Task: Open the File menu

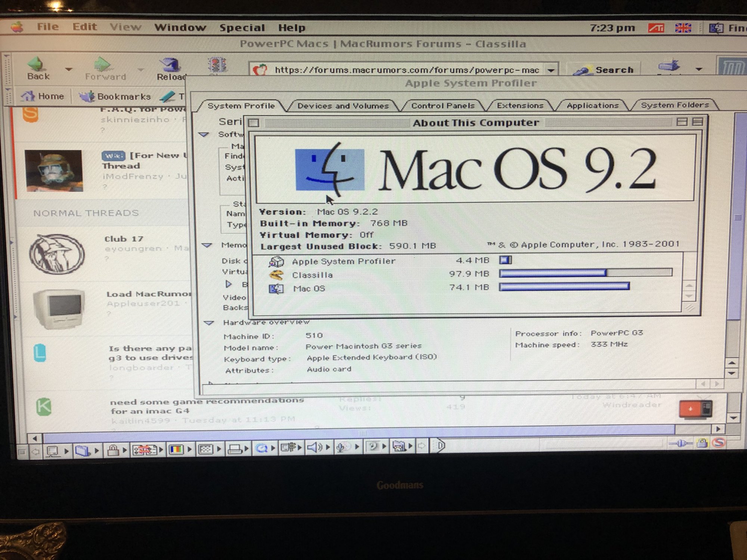Action: 48,27
